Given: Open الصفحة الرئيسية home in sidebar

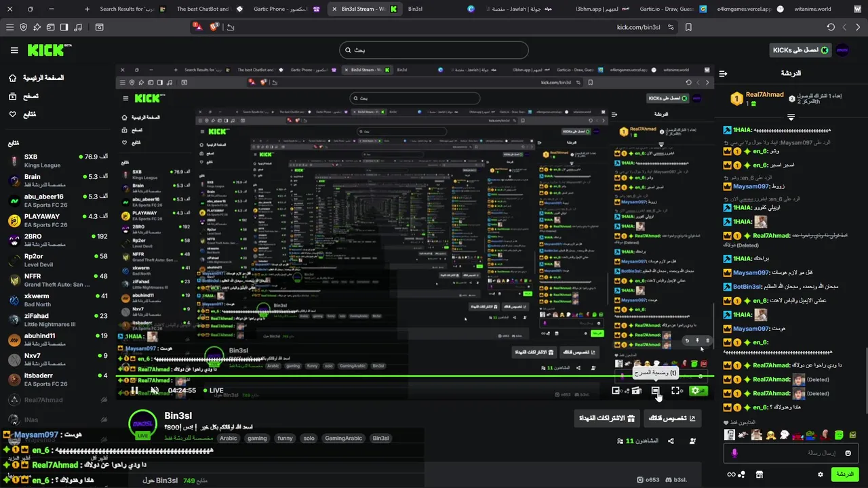Looking at the screenshot, I should [x=37, y=78].
